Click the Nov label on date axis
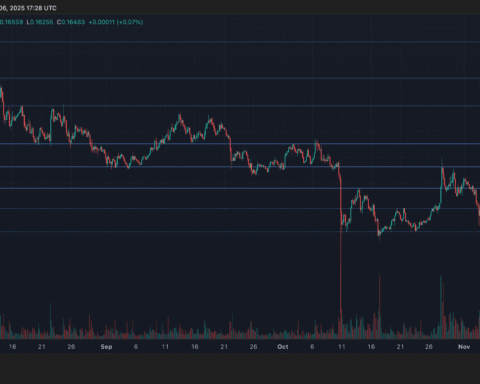 [x=464, y=347]
